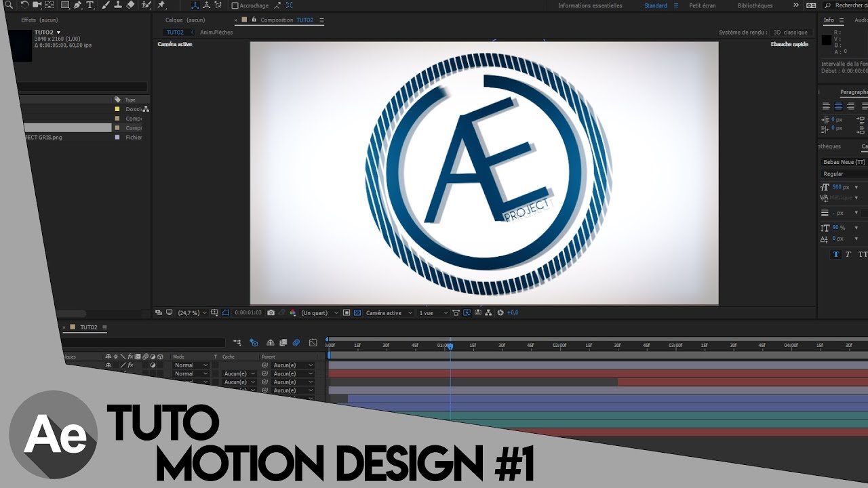The height and width of the screenshot is (488, 868).
Task: Select the Rectangle shape tool
Action: tap(65, 5)
